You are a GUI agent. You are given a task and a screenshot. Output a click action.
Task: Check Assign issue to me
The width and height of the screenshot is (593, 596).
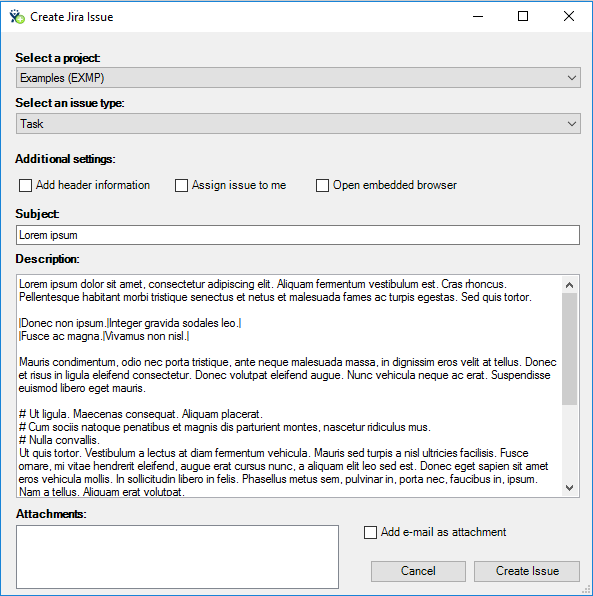tap(181, 185)
